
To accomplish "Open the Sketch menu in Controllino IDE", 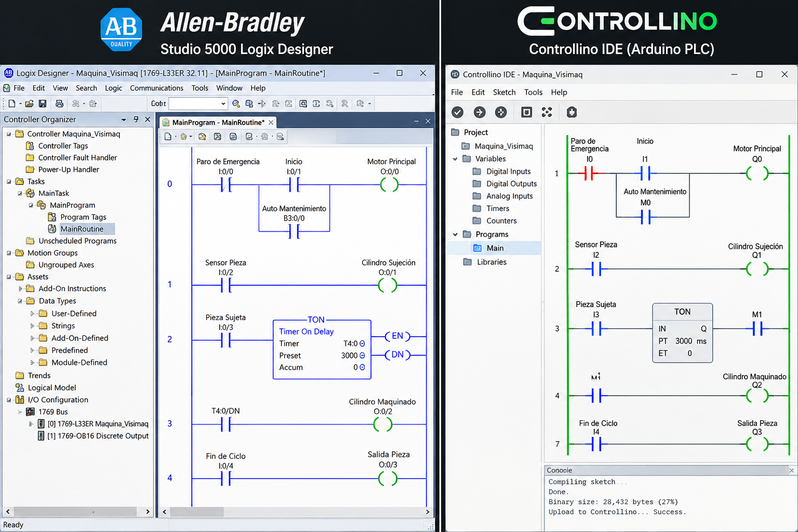I will 504,92.
